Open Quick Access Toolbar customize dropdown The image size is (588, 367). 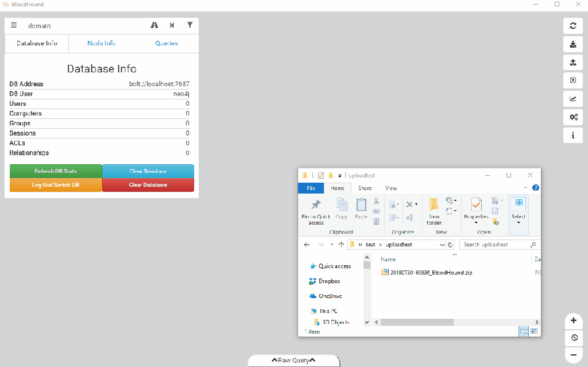[x=339, y=175]
